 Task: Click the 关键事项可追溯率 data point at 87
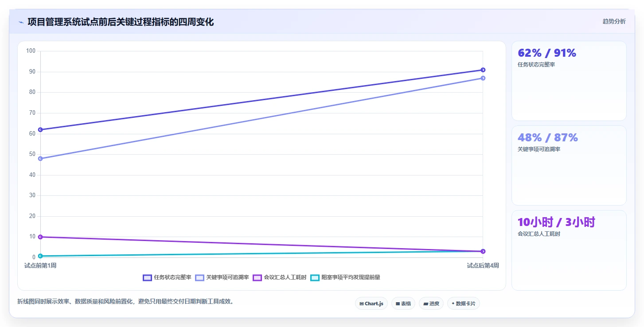483,78
